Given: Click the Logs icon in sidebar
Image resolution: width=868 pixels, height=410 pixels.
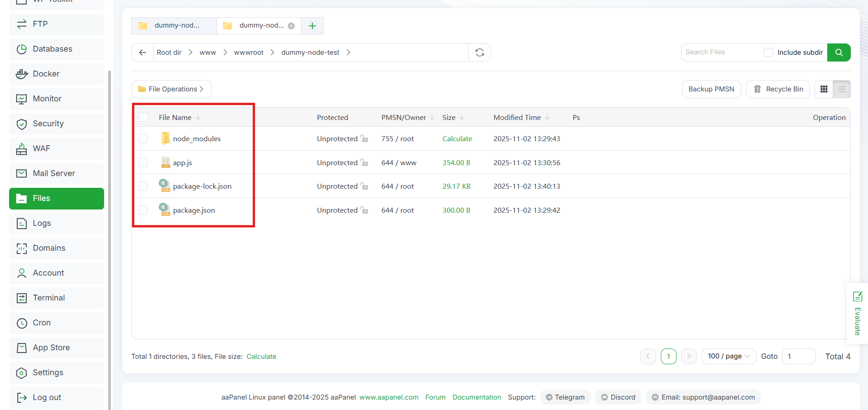Looking at the screenshot, I should 21,223.
